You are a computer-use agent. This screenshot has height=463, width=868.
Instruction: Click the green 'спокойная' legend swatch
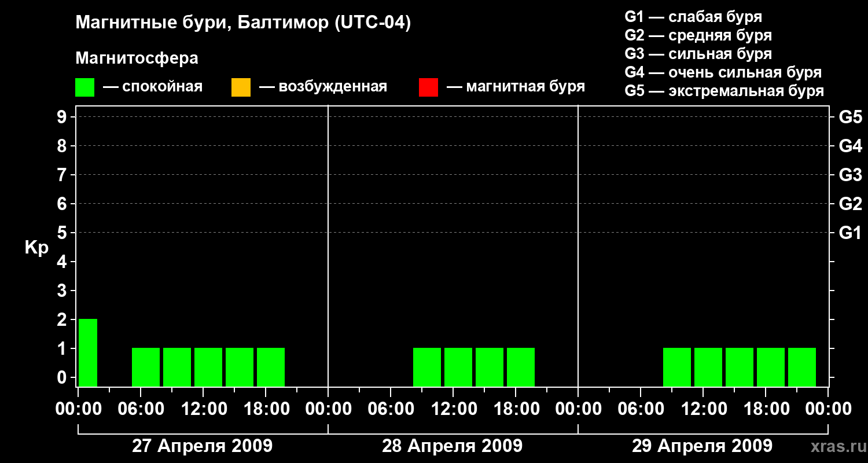click(x=85, y=87)
